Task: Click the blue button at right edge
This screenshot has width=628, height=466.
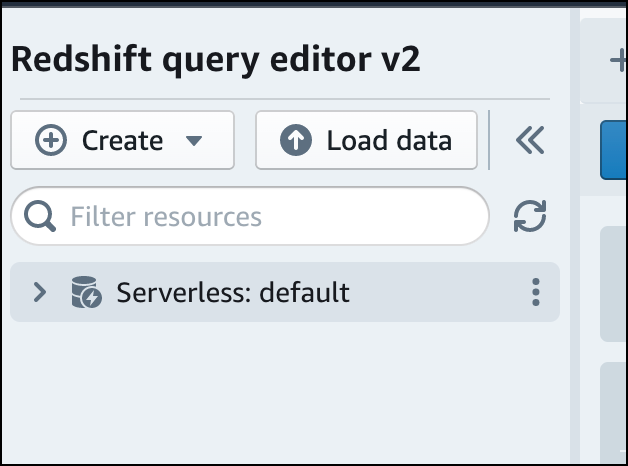Action: click(613, 150)
